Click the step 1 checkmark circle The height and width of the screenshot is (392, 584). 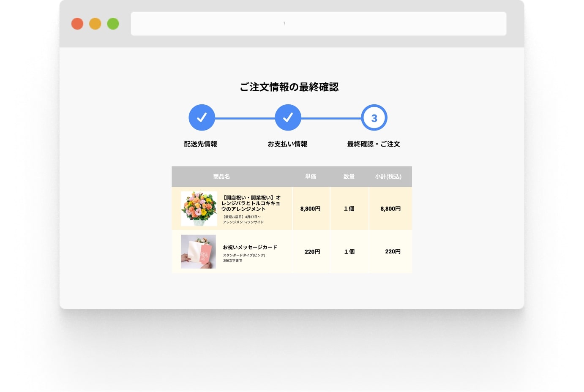(202, 117)
